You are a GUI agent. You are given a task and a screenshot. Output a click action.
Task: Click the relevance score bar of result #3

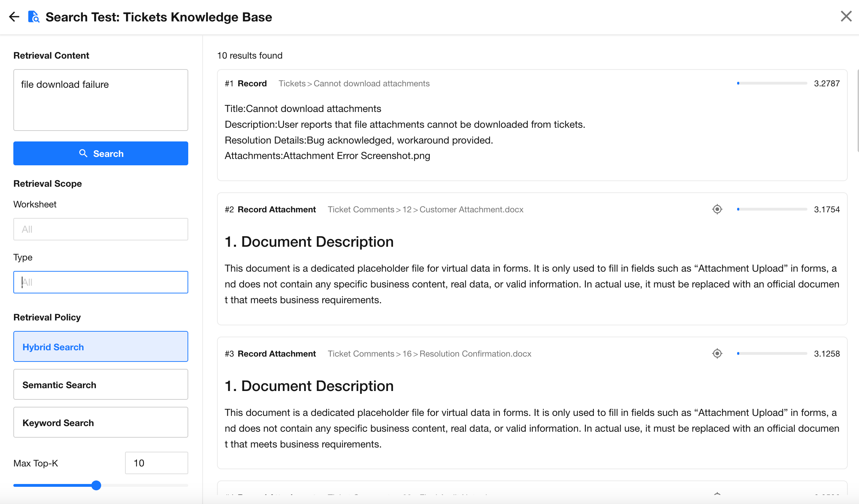[772, 353]
